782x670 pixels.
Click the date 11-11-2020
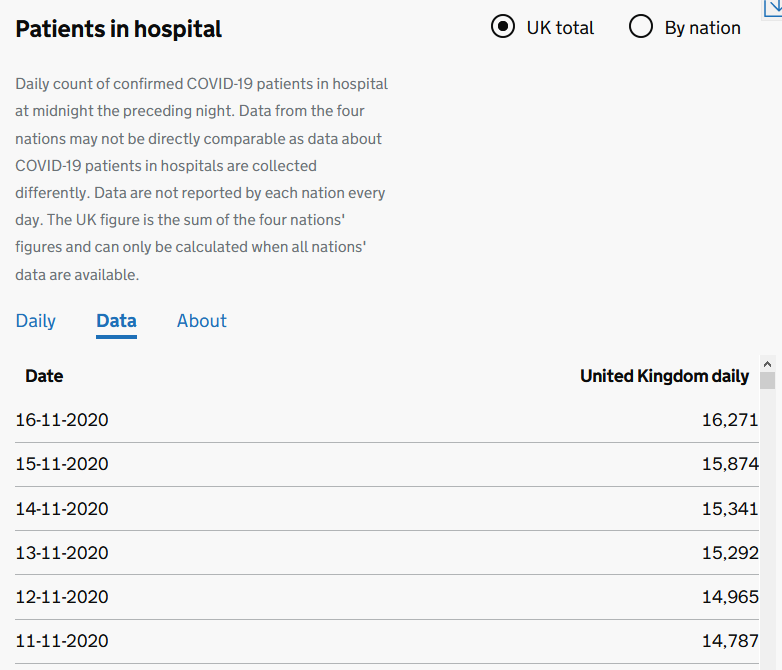(x=62, y=641)
